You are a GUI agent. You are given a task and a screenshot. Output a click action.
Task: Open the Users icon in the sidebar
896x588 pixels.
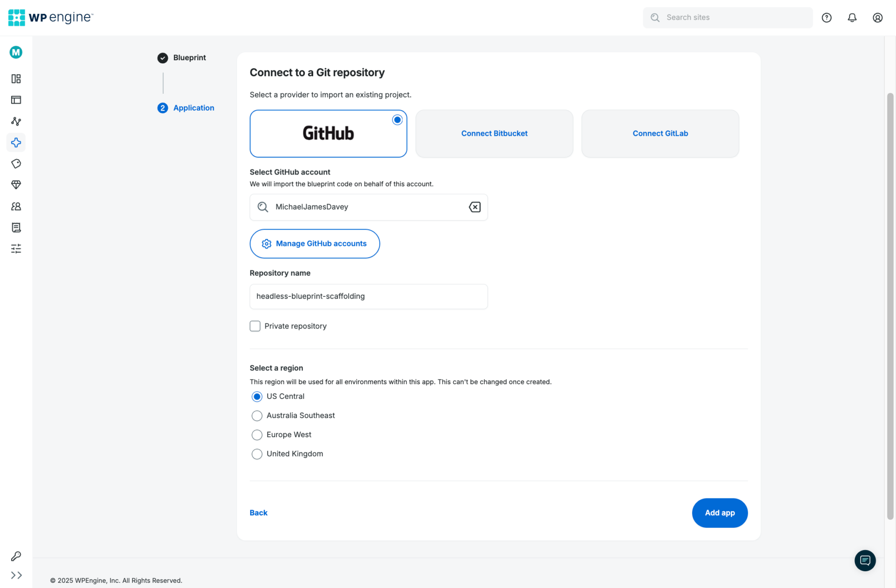tap(16, 206)
